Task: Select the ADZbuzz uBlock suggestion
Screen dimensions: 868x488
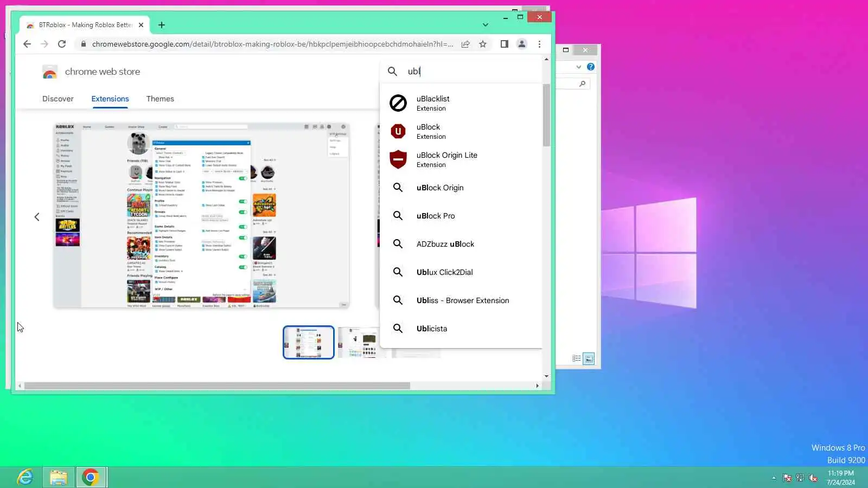Action: [461, 244]
